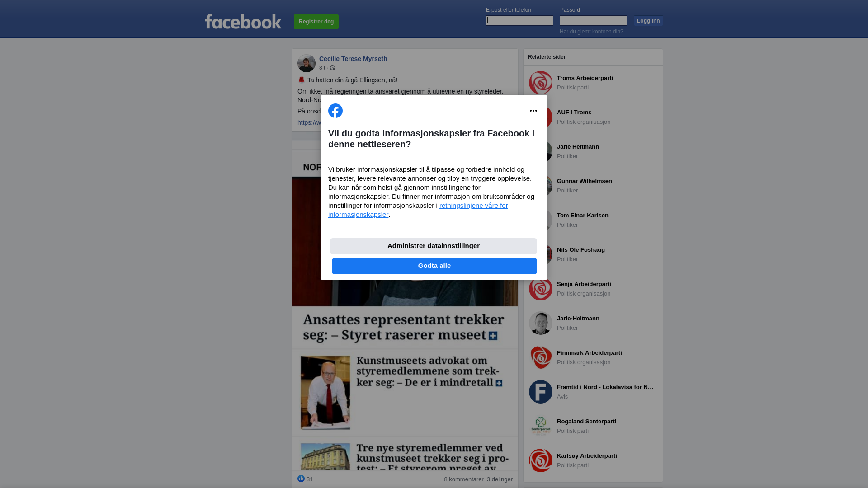Image resolution: width=868 pixels, height=488 pixels.
Task: Open Cecilie Terese Myrseth name link
Action: tap(353, 59)
